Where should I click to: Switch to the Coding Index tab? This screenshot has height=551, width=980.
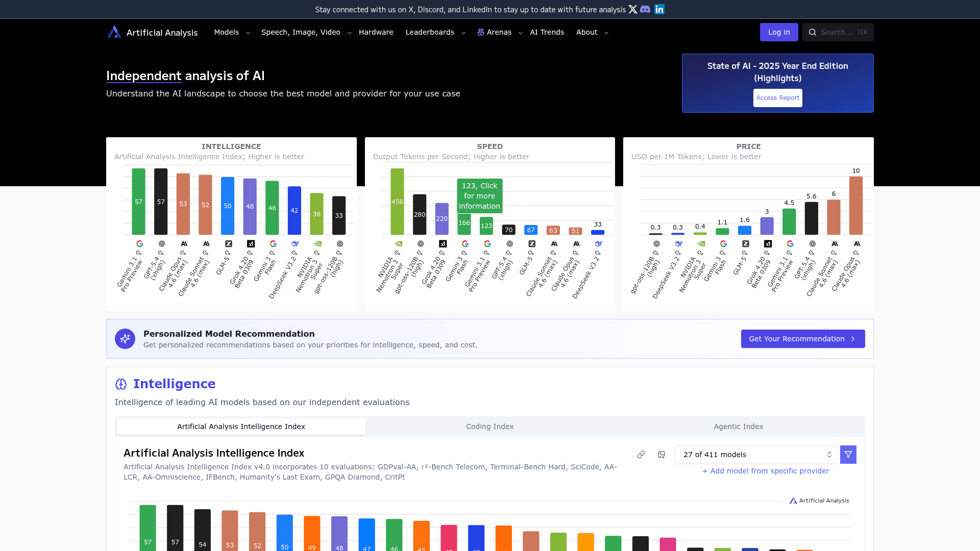[489, 427]
